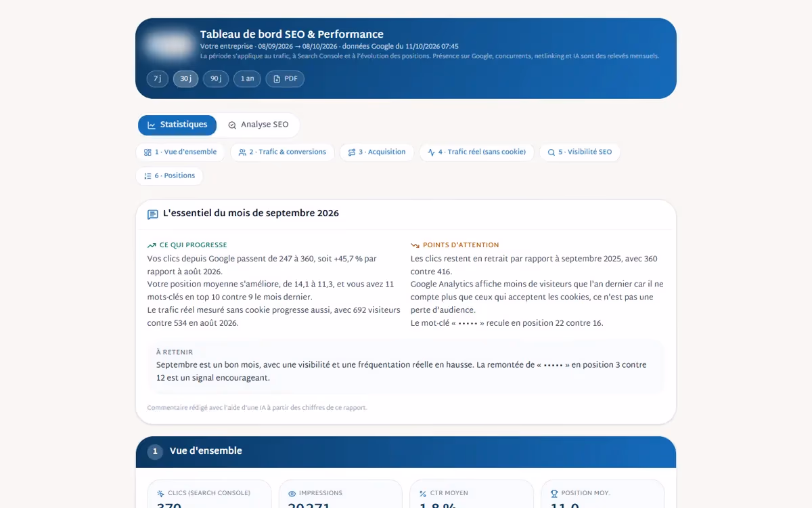
Task: Select the 90 j period button
Action: coord(216,79)
